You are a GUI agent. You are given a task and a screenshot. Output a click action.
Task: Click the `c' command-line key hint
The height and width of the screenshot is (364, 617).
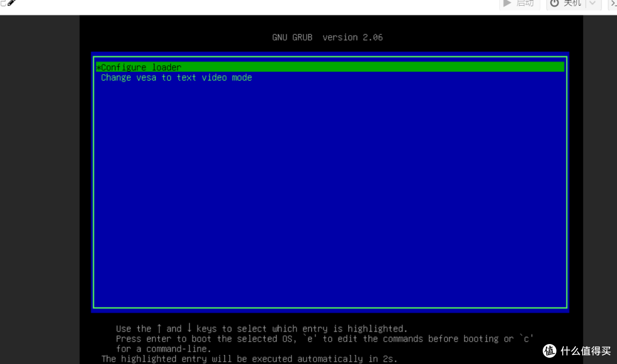click(x=526, y=339)
